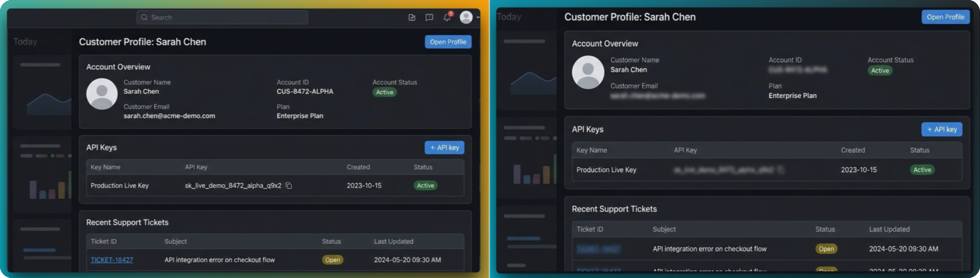Image resolution: width=980 pixels, height=278 pixels.
Task: Click the Active badge in right API Keys row
Action: coord(922,170)
